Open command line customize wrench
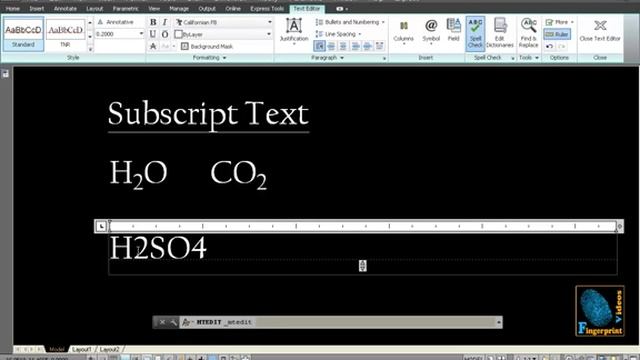This screenshot has height=360, width=640. click(x=173, y=322)
